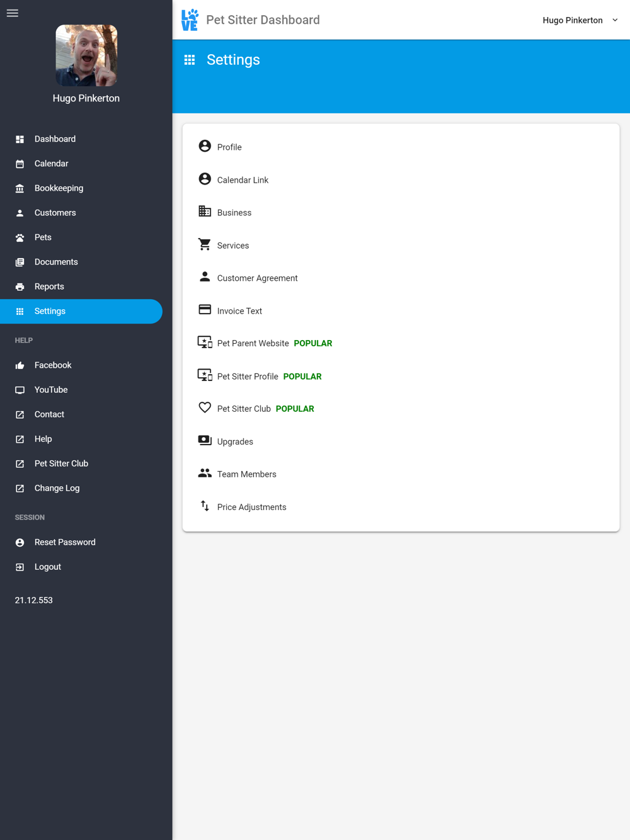Open Price Adjustments settings
The image size is (630, 840).
pyautogui.click(x=251, y=508)
